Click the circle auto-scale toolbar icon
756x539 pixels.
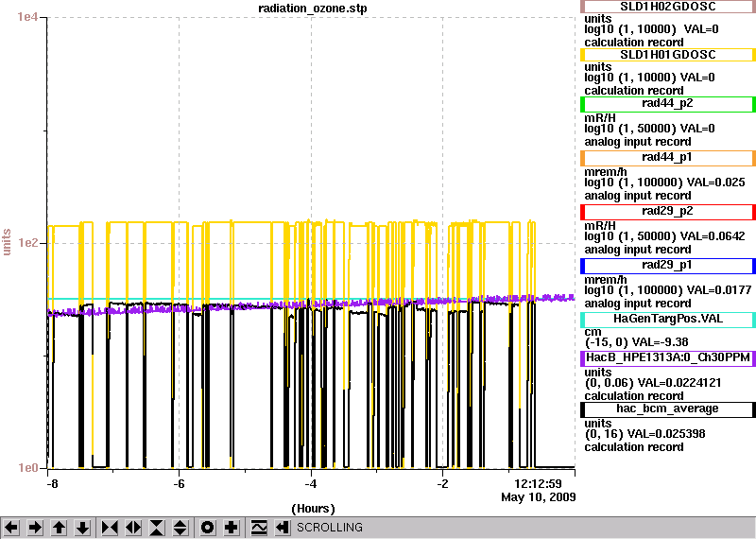coord(207,528)
